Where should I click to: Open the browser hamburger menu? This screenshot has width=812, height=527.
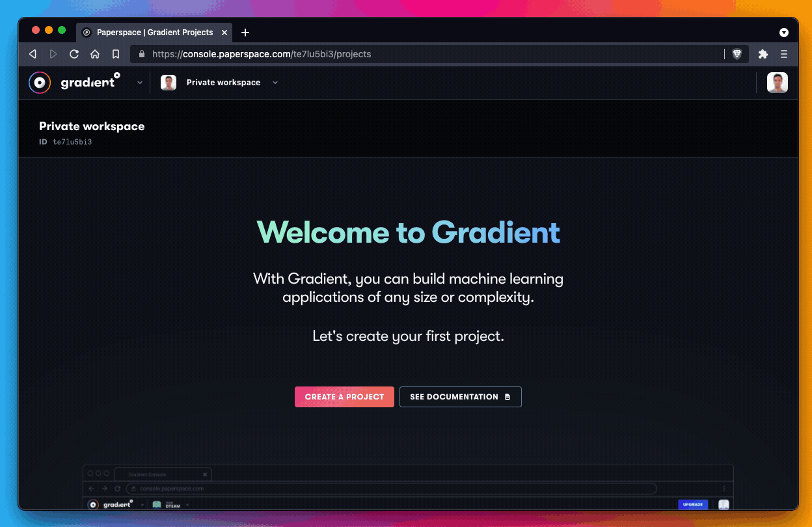pyautogui.click(x=784, y=54)
